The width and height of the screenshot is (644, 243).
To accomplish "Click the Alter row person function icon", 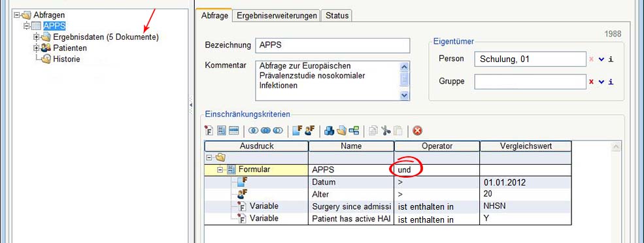I will (243, 194).
